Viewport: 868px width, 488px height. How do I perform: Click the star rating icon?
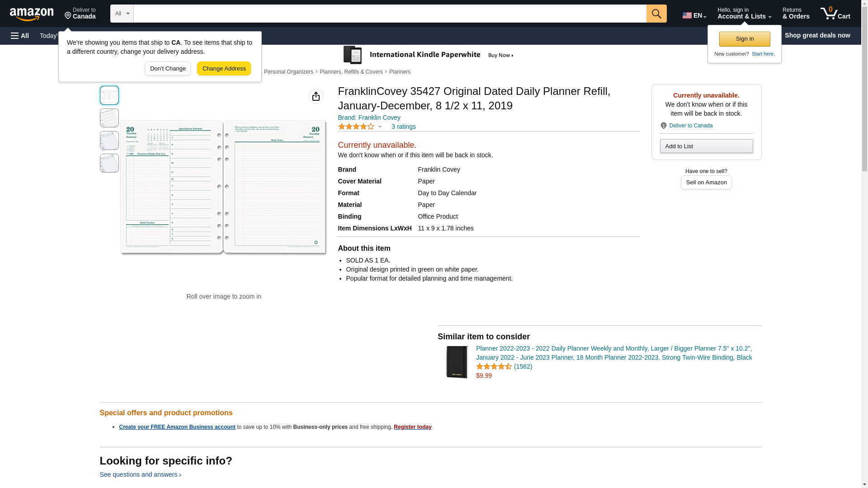(x=356, y=127)
